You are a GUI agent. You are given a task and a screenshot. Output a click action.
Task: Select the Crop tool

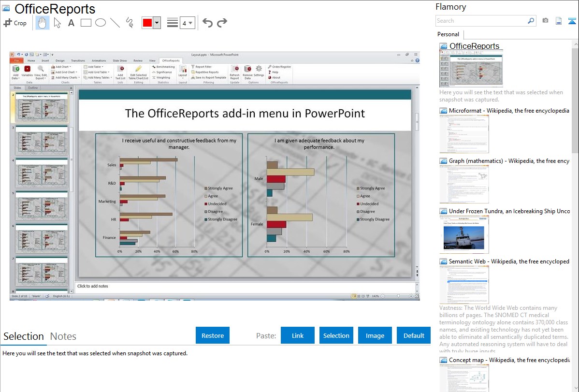15,23
